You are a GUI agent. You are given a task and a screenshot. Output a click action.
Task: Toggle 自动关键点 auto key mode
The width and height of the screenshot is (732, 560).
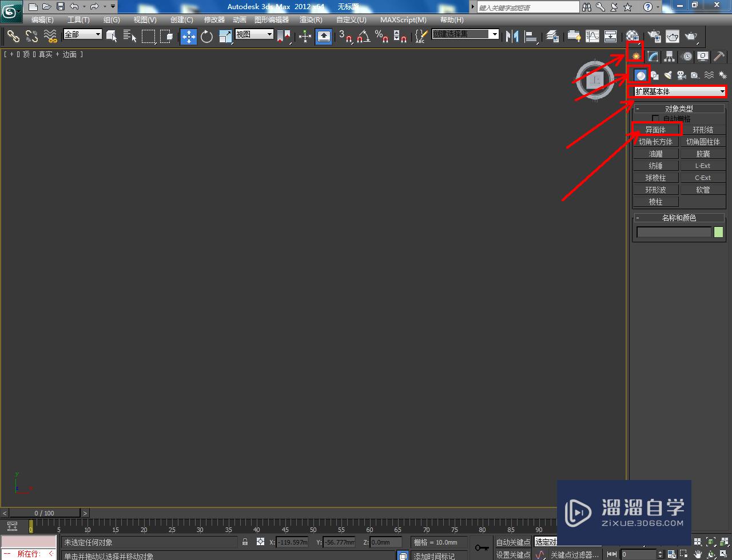[x=513, y=542]
